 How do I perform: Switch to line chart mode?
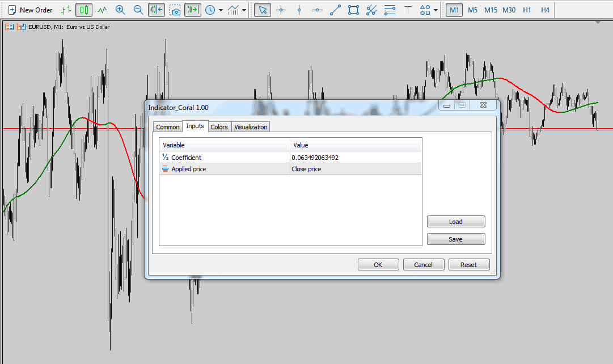tap(103, 10)
